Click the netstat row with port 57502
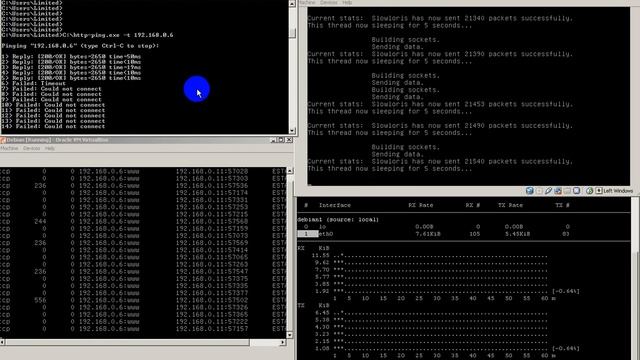The height and width of the screenshot is (360, 640). (x=143, y=300)
